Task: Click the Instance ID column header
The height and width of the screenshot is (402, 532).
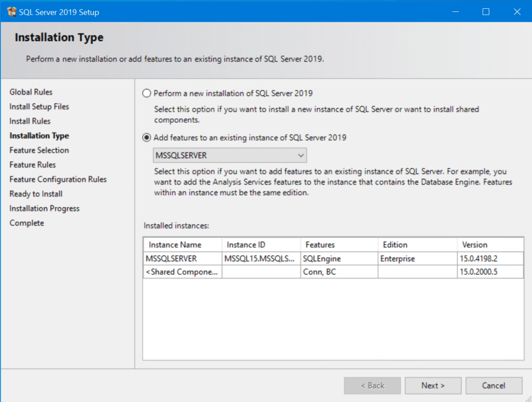Action: pos(261,245)
